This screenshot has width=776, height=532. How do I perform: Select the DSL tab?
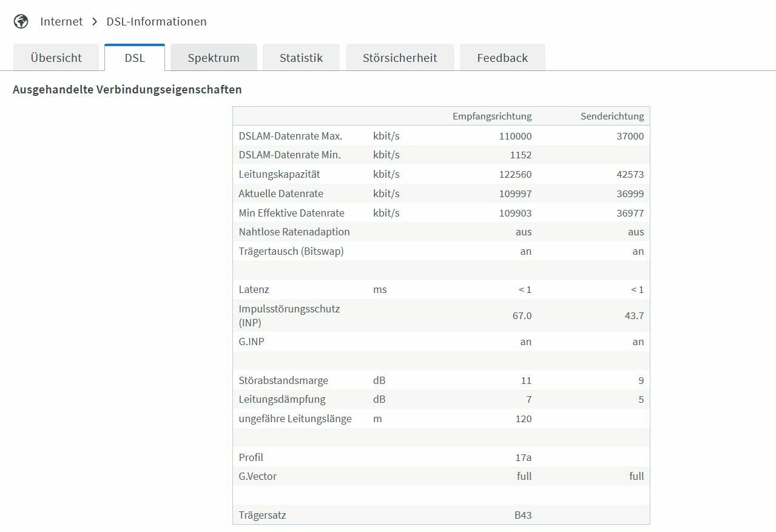135,58
